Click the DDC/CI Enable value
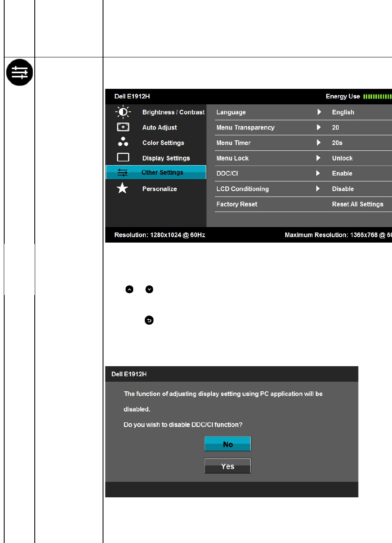The height and width of the screenshot is (543, 392). [x=342, y=173]
